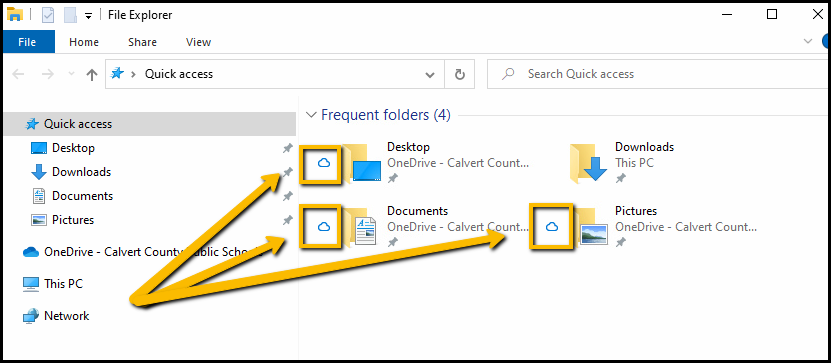The image size is (831, 363).
Task: Open the address bar history dropdown
Action: [430, 75]
